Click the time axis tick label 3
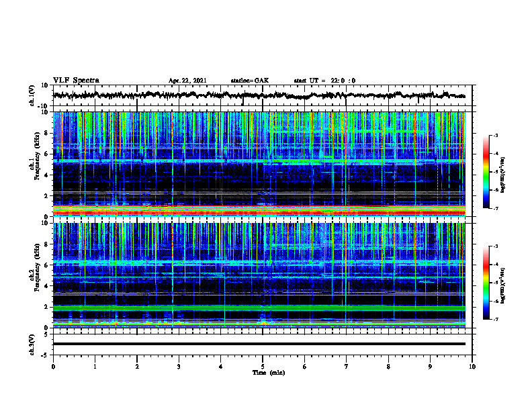This screenshot has height=411, width=532. point(179,367)
